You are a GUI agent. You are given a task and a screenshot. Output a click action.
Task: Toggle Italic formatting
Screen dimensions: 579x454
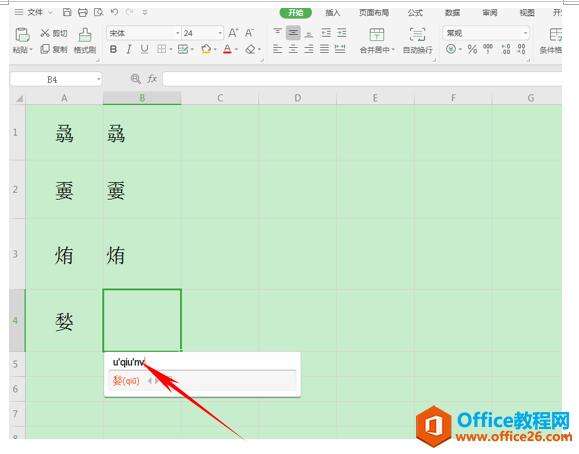click(x=129, y=49)
